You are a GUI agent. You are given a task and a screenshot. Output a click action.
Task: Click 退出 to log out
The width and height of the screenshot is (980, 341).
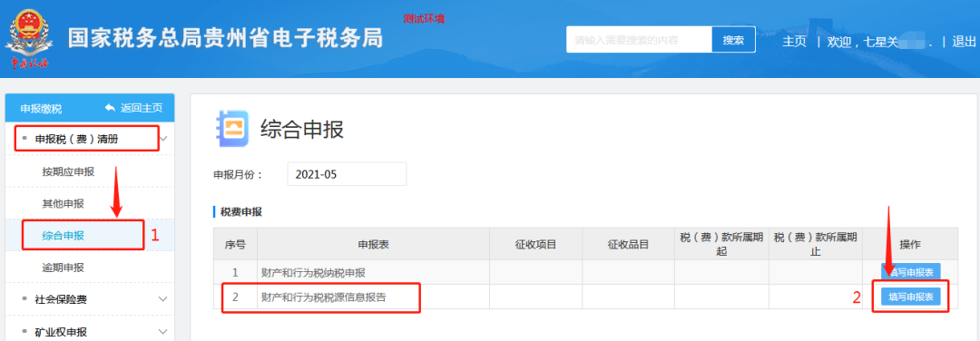click(x=963, y=42)
